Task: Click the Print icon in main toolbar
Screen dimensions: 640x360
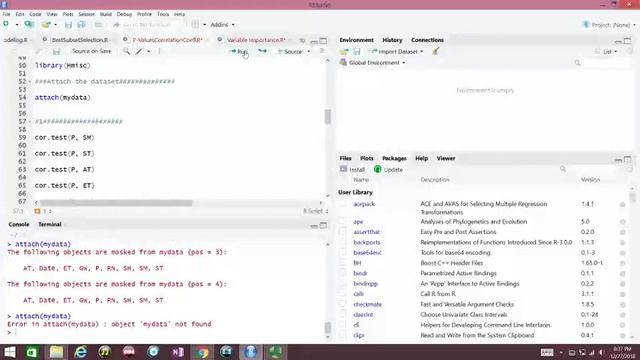Action: click(x=98, y=25)
